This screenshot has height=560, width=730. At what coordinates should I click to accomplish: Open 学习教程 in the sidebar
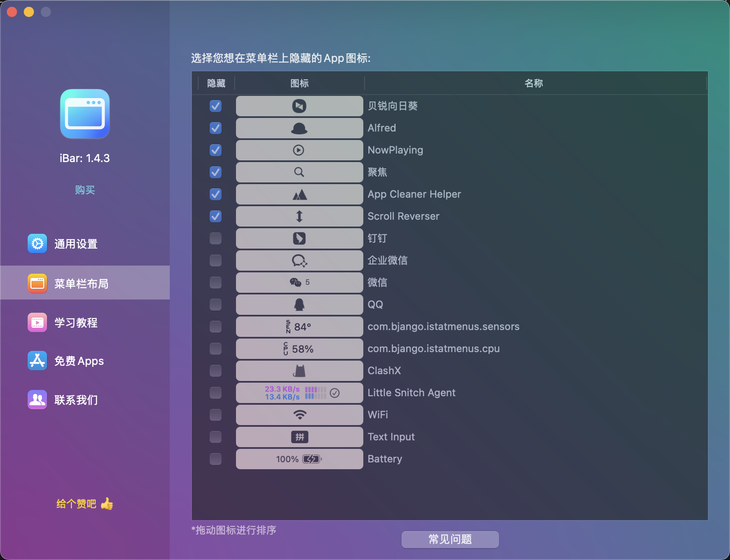click(85, 322)
